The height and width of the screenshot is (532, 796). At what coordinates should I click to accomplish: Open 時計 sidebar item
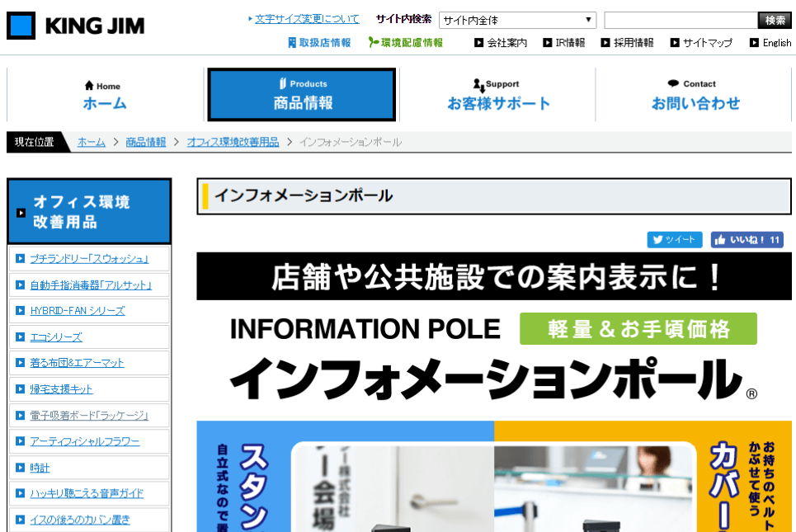tap(40, 468)
